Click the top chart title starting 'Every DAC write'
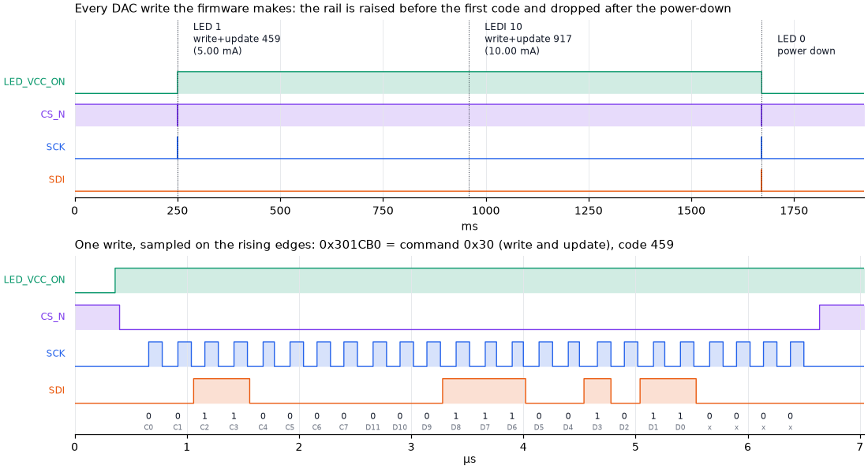This screenshot has width=868, height=469. (403, 9)
